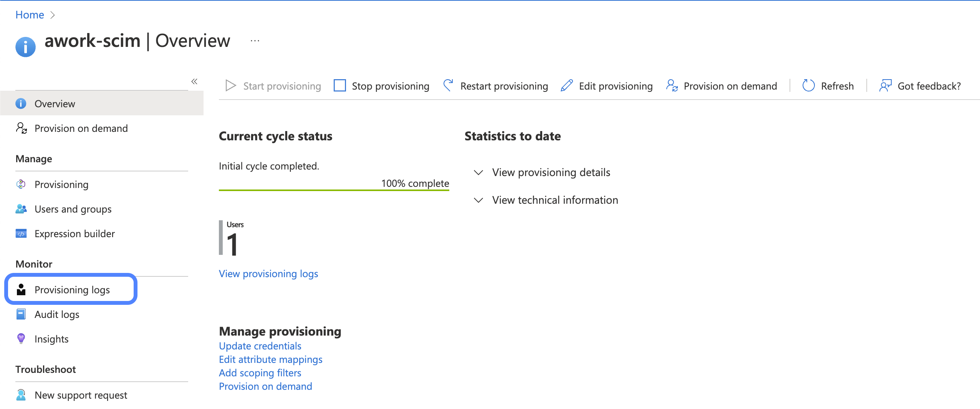
Task: Click the Restart provisioning toolbar label
Action: pyautogui.click(x=504, y=86)
